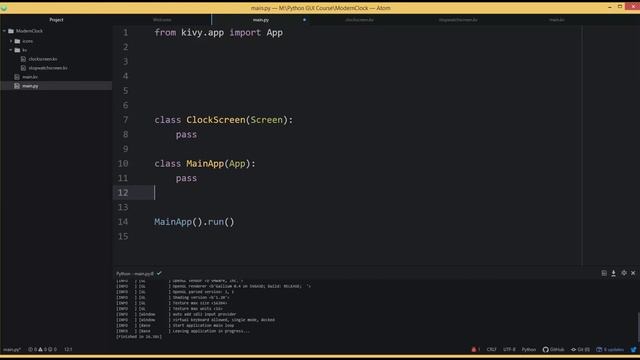
Task: Open main.kv in project tree
Action: pyautogui.click(x=30, y=77)
